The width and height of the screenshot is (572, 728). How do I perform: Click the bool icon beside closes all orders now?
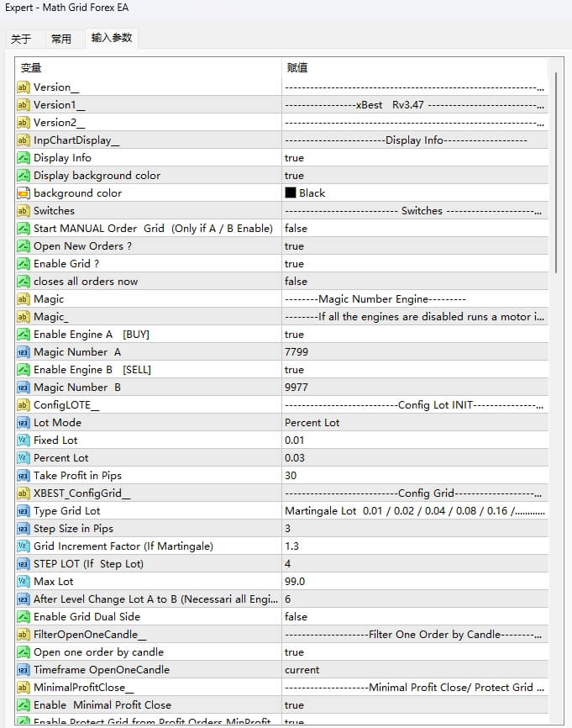(x=23, y=282)
